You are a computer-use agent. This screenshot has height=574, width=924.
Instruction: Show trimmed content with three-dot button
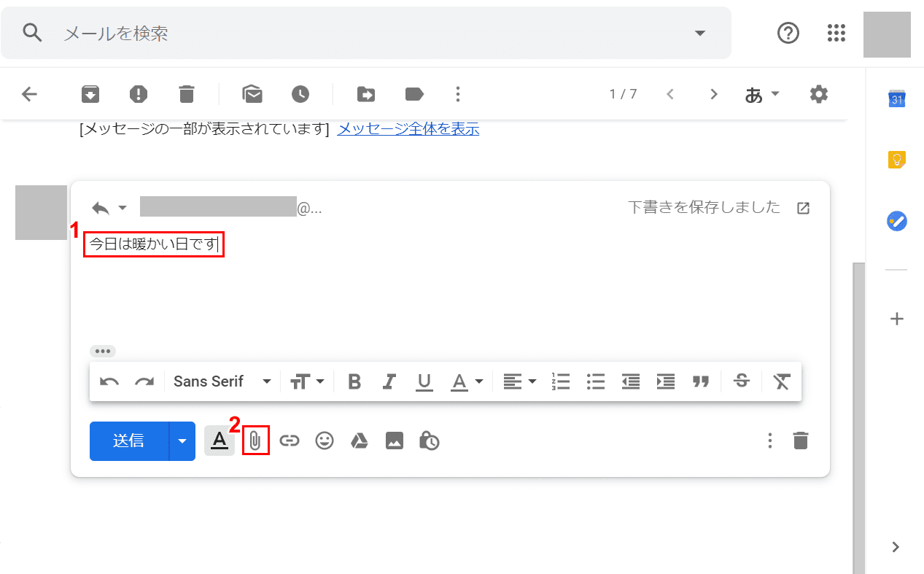(x=103, y=352)
